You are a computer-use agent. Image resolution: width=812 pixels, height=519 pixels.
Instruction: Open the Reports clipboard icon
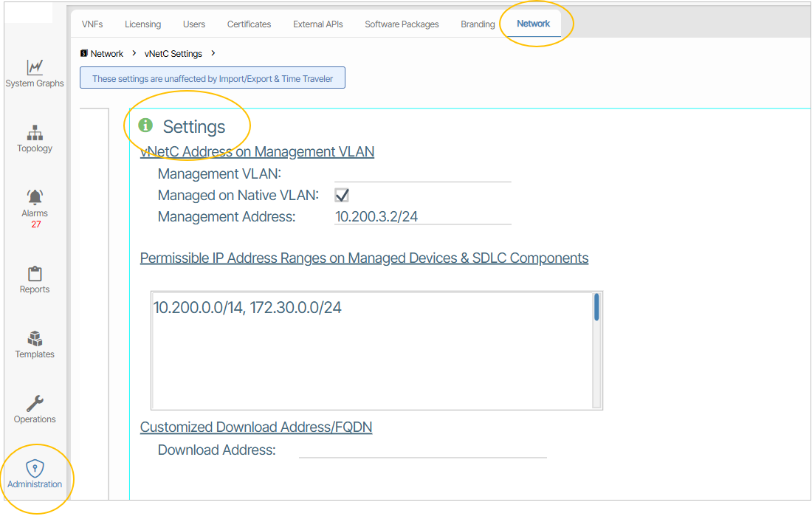click(x=35, y=274)
